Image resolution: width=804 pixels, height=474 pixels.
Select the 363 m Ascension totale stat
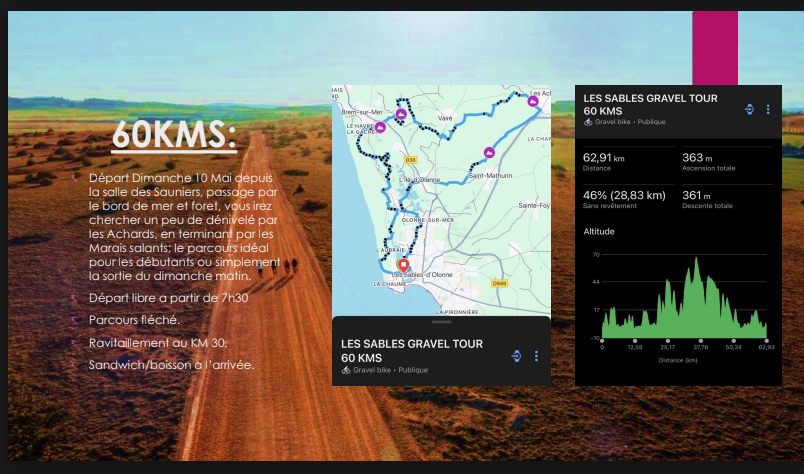coord(707,161)
